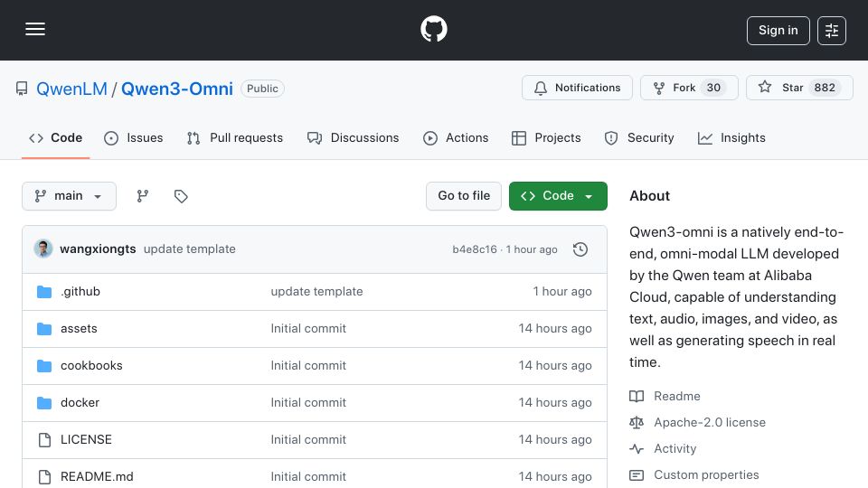
Task: Click the '14 hours ago' timestamp for docker
Action: 554,403
